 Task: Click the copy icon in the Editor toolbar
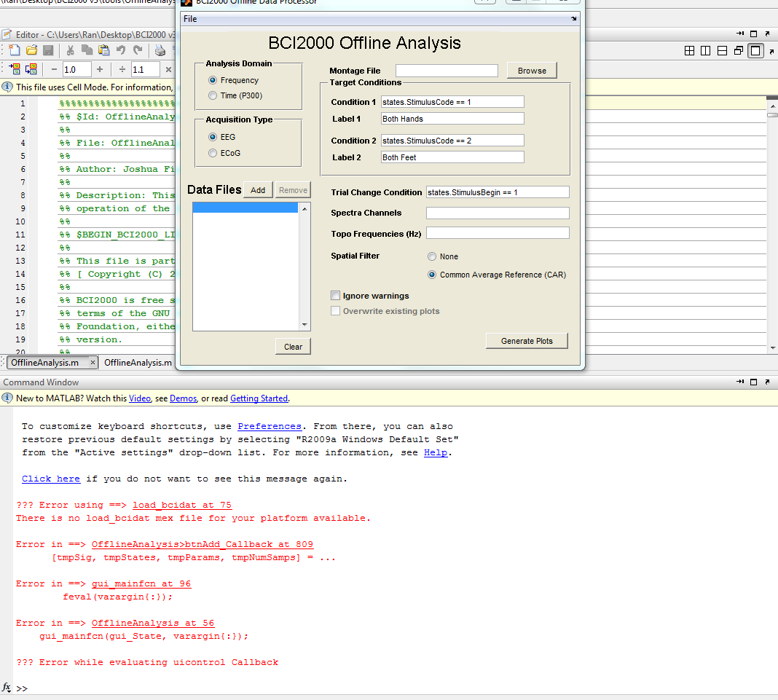click(x=87, y=50)
